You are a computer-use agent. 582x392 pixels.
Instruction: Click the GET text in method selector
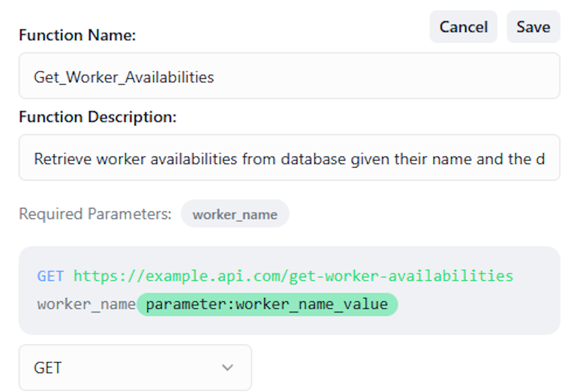coord(48,368)
